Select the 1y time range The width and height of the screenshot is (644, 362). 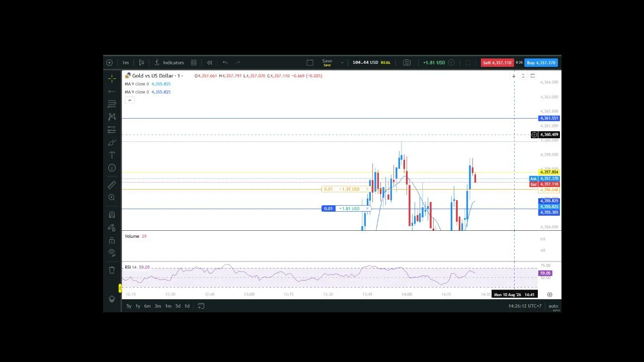pos(137,306)
